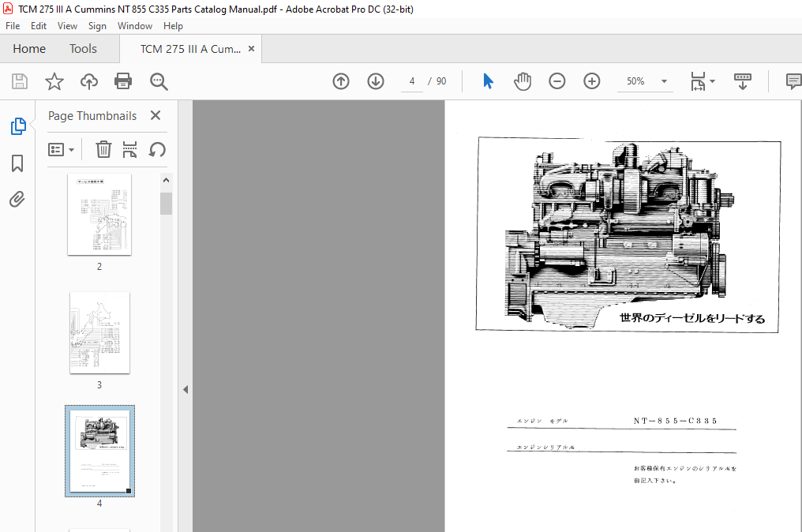Open thumbnails options dropdown menu
802x532 pixels.
(61, 149)
